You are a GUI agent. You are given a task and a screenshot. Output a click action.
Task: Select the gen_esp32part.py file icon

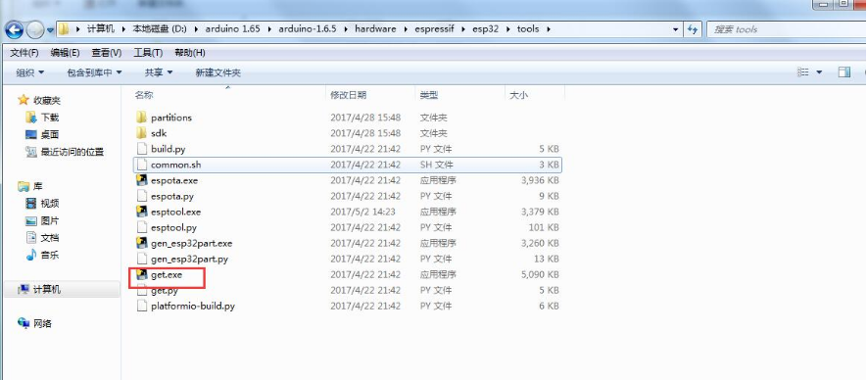pos(142,259)
